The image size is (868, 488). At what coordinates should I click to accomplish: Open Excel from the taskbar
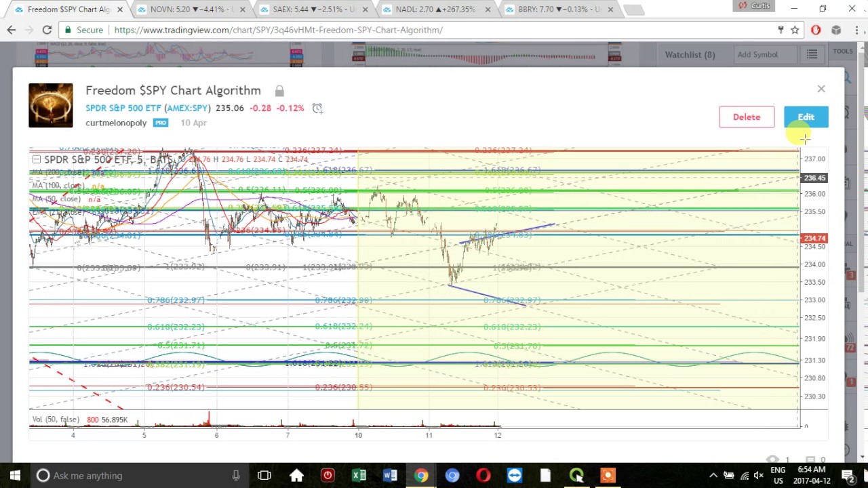pyautogui.click(x=359, y=475)
